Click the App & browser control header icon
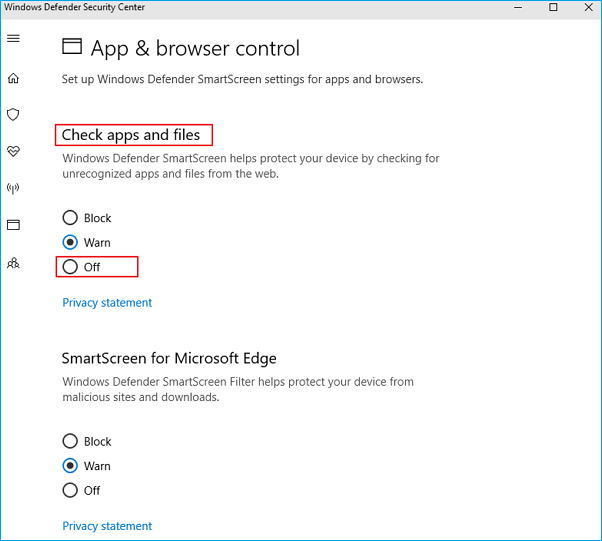The width and height of the screenshot is (602, 541). 72,47
